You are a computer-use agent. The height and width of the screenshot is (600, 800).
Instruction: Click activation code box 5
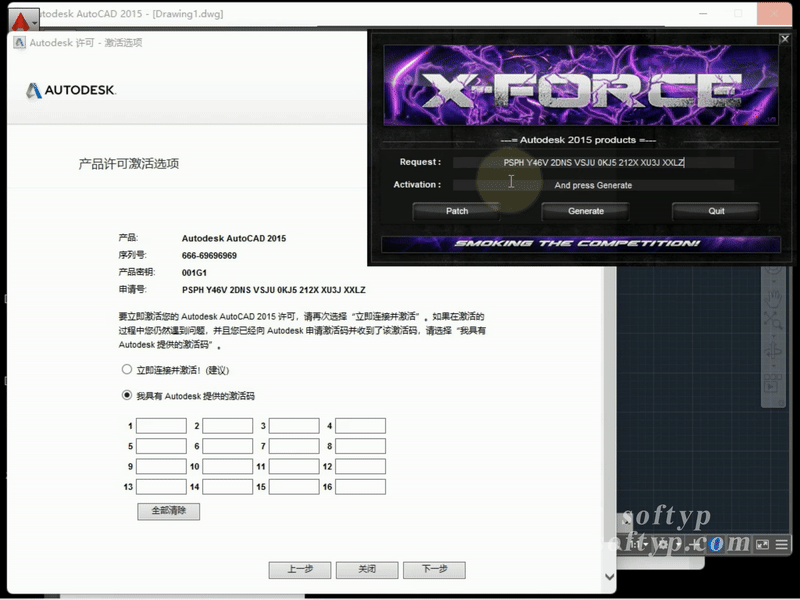click(161, 446)
